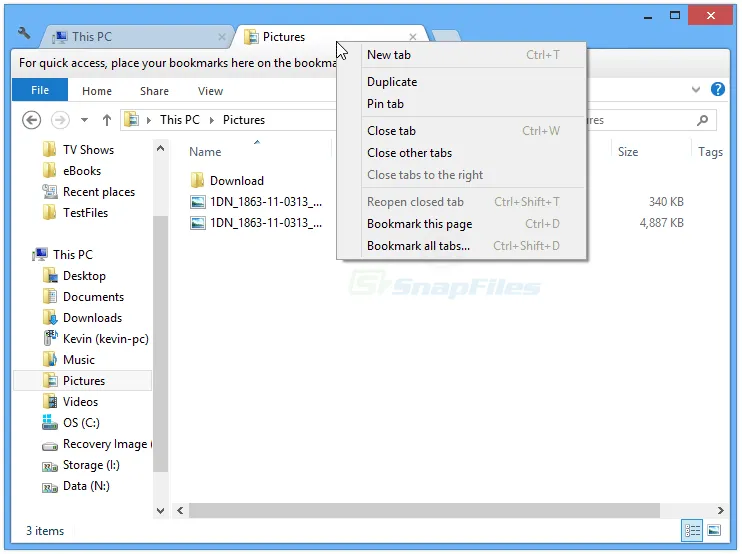The image size is (742, 554).
Task: Click the help question mark icon
Action: click(717, 89)
